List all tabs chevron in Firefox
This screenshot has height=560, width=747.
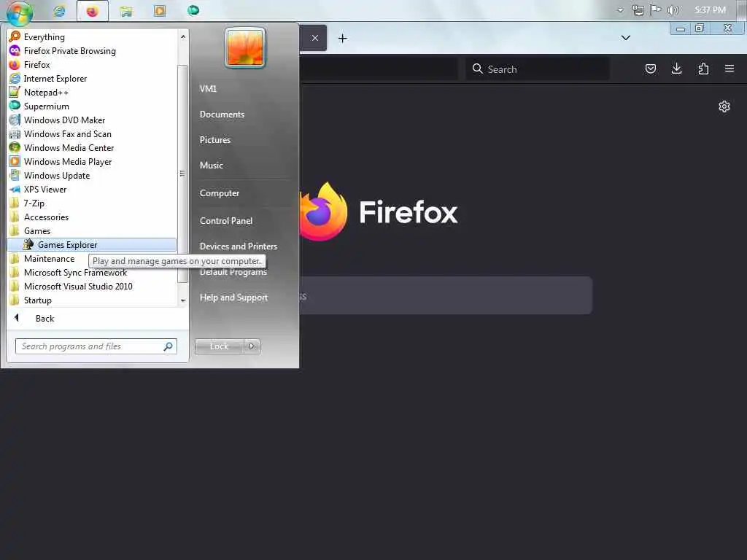[x=626, y=38]
